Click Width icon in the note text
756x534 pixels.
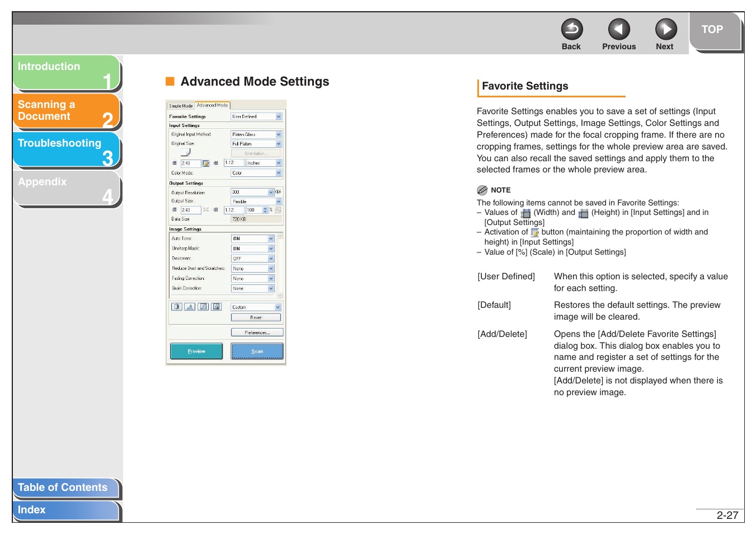tap(525, 213)
